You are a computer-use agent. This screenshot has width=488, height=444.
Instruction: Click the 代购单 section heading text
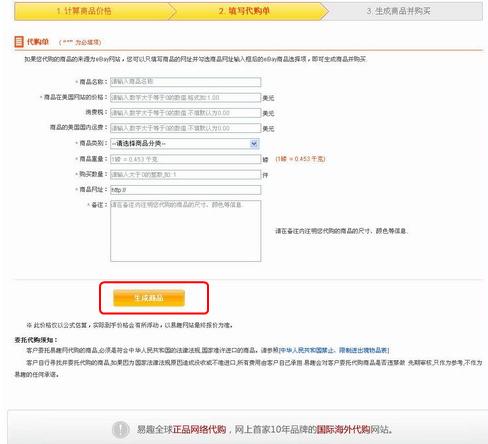[38, 42]
